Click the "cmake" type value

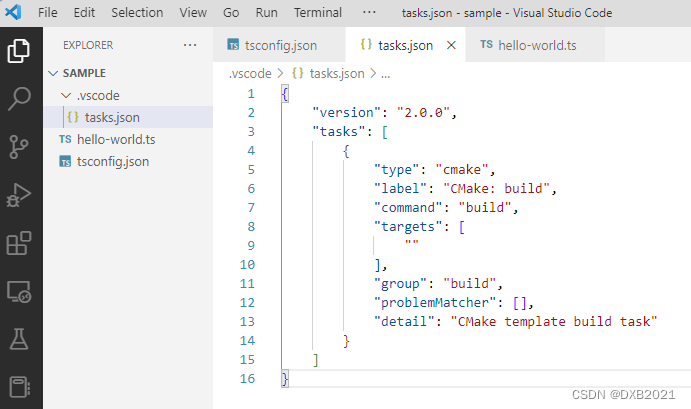[462, 170]
